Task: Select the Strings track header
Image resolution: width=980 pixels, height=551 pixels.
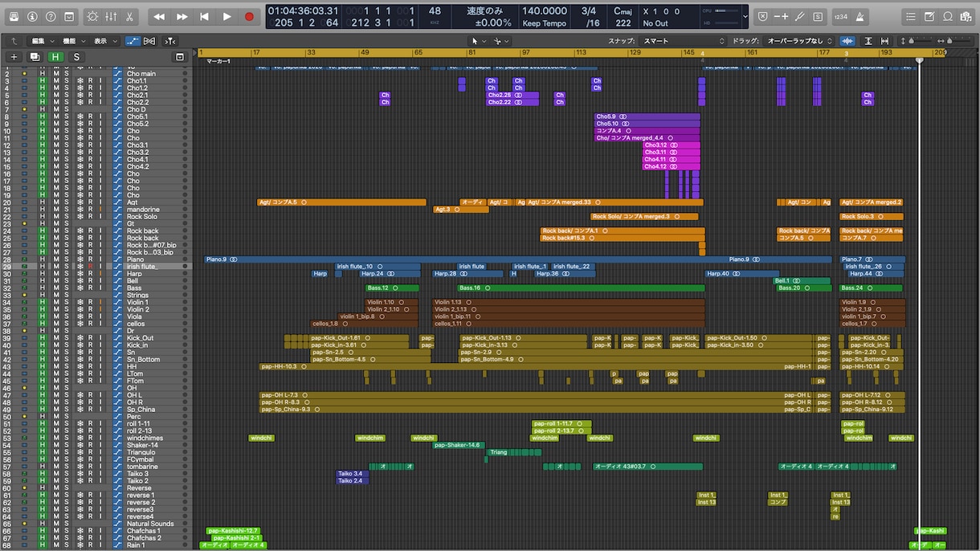Action: (96, 295)
